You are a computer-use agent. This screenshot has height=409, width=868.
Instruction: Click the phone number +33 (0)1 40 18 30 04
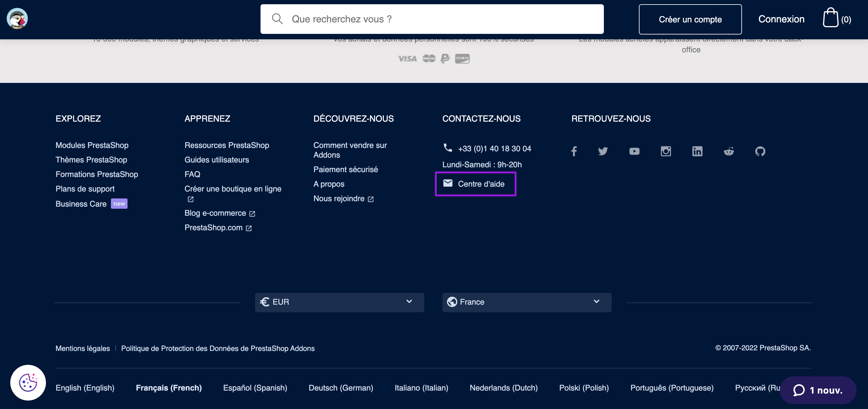pos(494,149)
